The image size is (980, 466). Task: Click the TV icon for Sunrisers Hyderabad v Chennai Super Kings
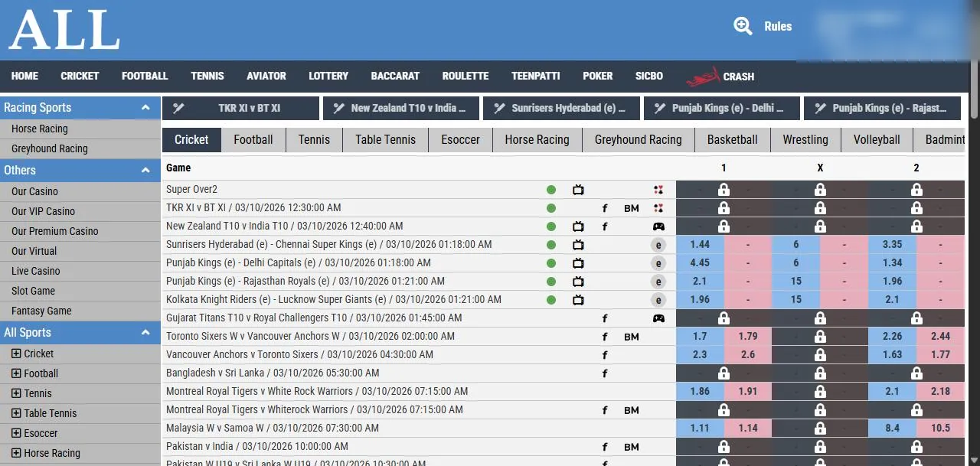coord(578,245)
